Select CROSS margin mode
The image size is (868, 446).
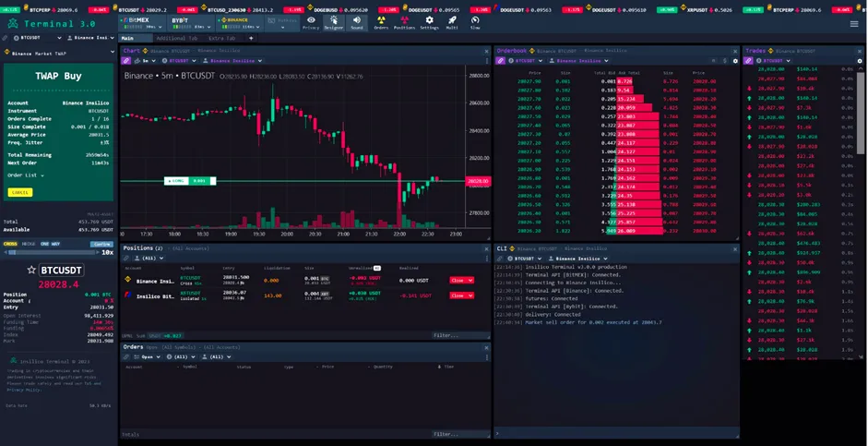(10, 244)
